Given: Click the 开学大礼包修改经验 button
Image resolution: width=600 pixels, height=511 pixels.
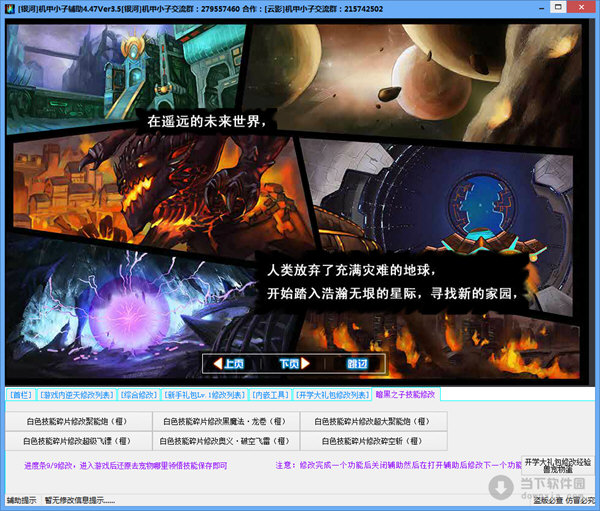Looking at the screenshot, I should click(x=558, y=465).
